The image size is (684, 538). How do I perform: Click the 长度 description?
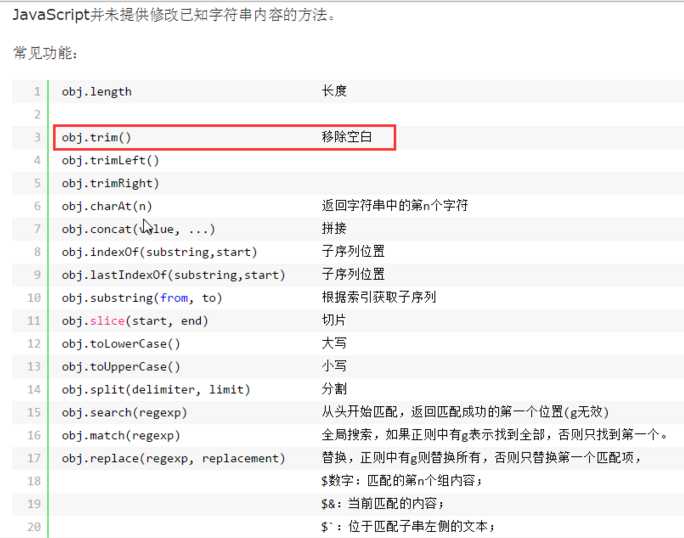[334, 91]
